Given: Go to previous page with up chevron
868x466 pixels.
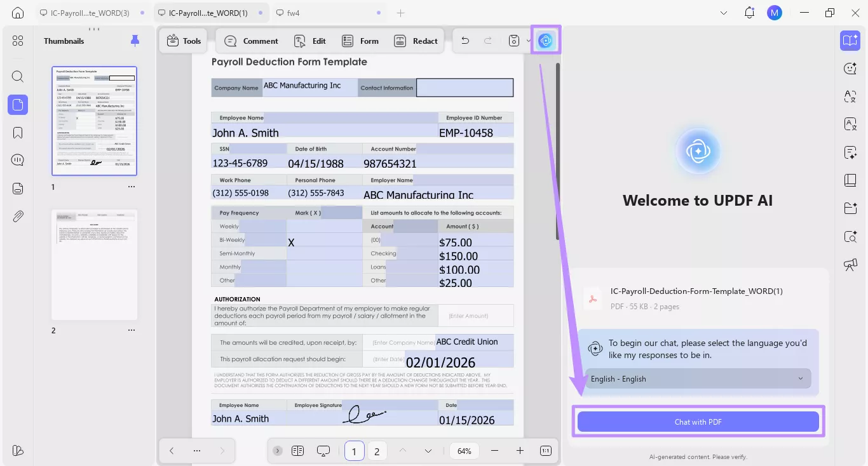Looking at the screenshot, I should coord(402,451).
